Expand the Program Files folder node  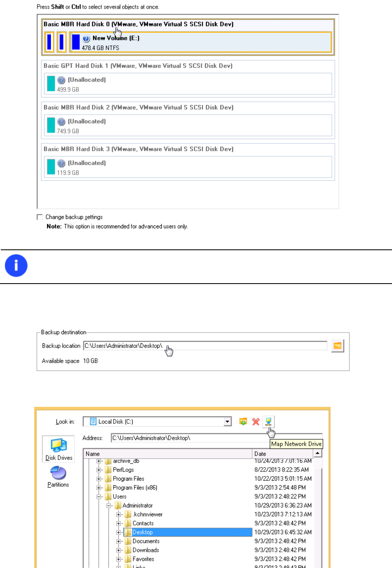coord(99,479)
